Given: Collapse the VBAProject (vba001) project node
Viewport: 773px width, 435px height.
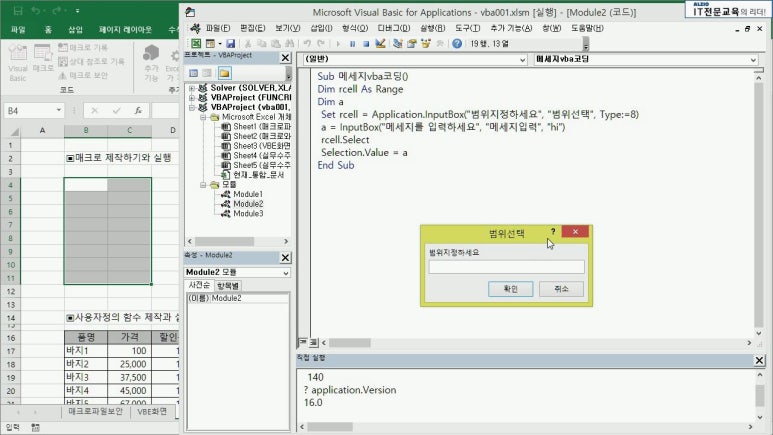Looking at the screenshot, I should [x=192, y=107].
